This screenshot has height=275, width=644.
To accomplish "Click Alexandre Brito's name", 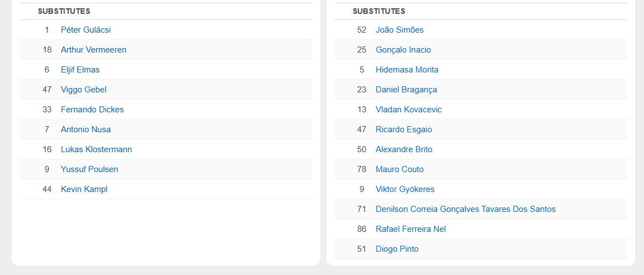I will [404, 149].
